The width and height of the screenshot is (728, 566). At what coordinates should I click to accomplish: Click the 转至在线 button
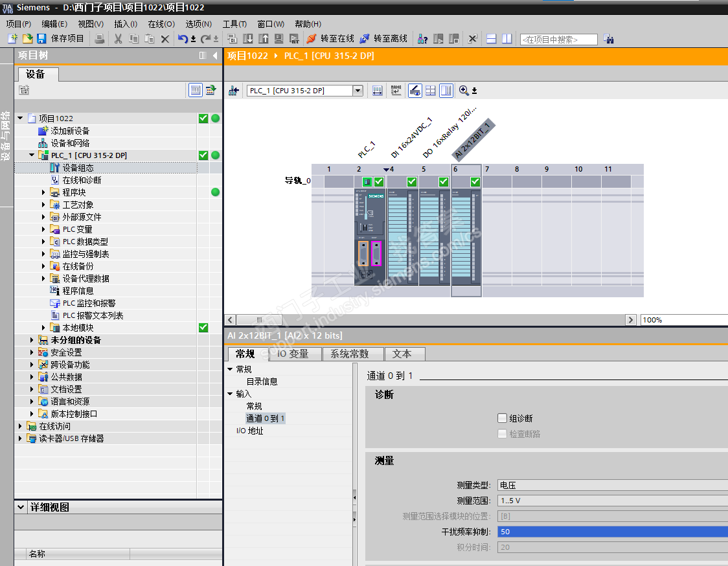tap(330, 39)
